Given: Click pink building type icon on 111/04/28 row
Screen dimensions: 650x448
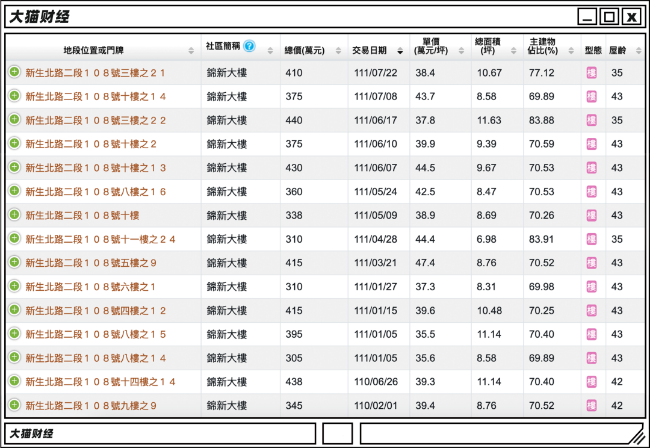Looking at the screenshot, I should 592,239.
